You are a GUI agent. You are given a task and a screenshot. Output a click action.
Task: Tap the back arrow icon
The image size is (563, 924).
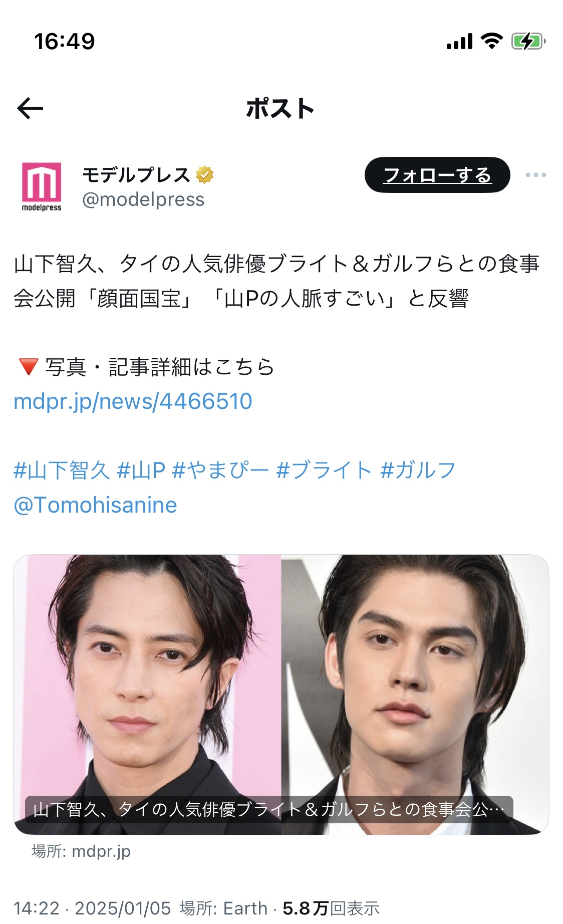pos(30,108)
